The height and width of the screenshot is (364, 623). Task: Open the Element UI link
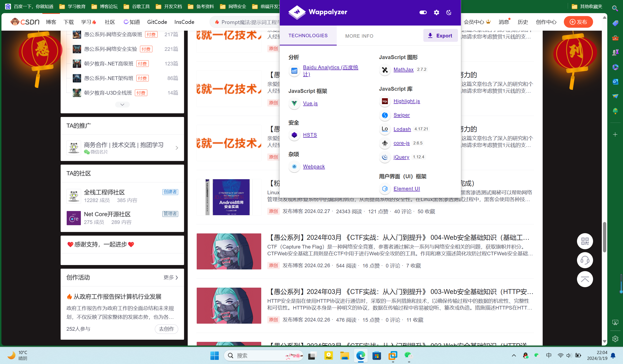tap(407, 188)
